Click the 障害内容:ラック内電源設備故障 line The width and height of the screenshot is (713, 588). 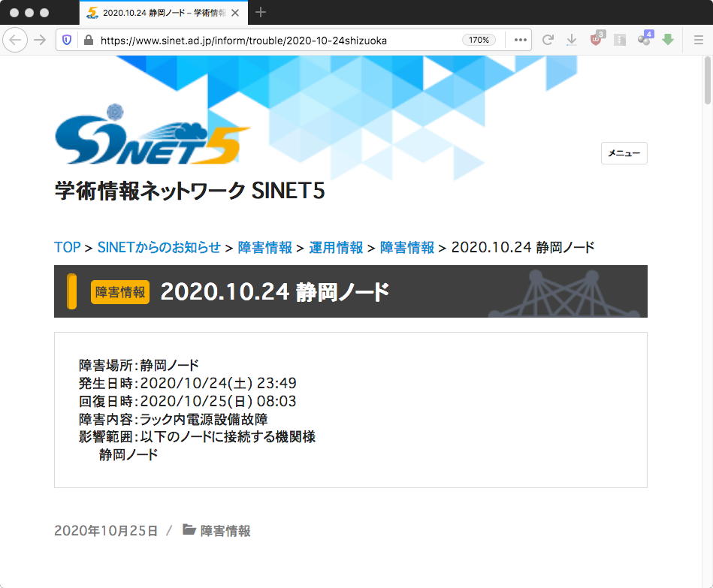pyautogui.click(x=174, y=419)
